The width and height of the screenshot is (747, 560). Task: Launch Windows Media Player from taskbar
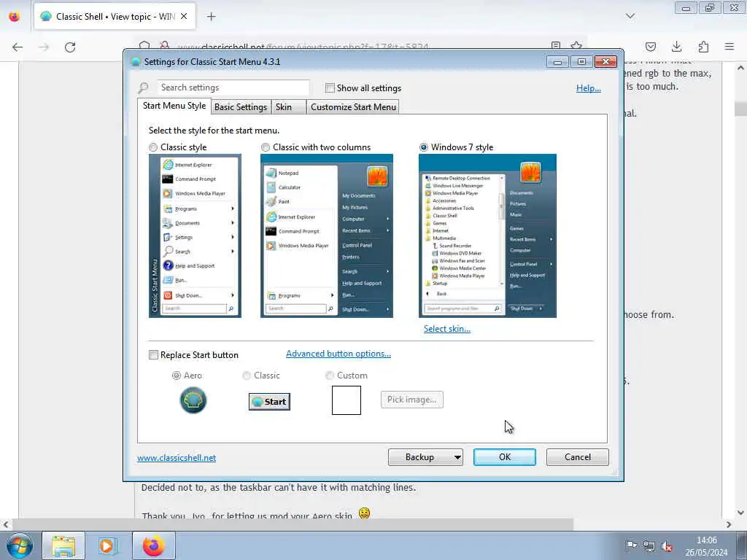(x=108, y=545)
